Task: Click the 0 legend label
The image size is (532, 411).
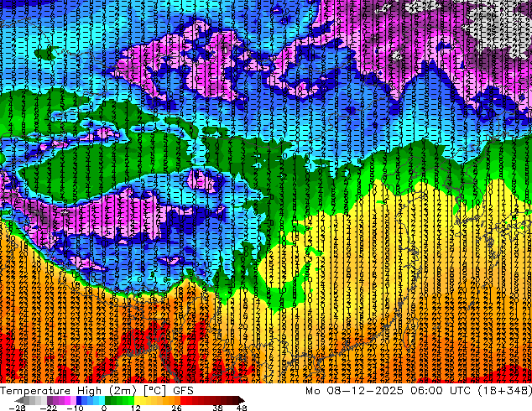Action: click(104, 408)
